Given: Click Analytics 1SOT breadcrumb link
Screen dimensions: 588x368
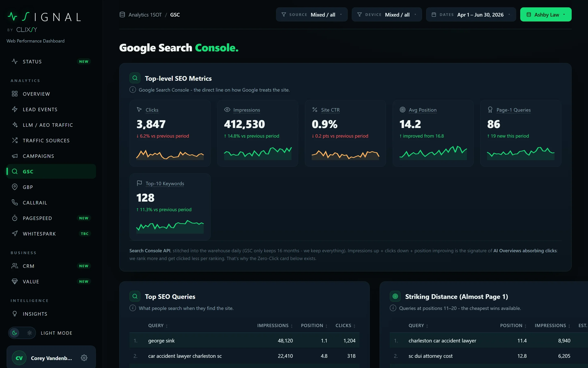Looking at the screenshot, I should [x=145, y=15].
